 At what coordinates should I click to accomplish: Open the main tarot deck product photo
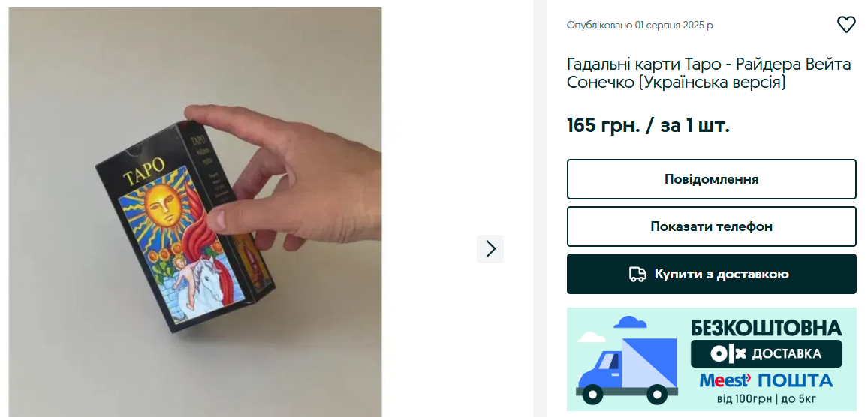tap(195, 212)
